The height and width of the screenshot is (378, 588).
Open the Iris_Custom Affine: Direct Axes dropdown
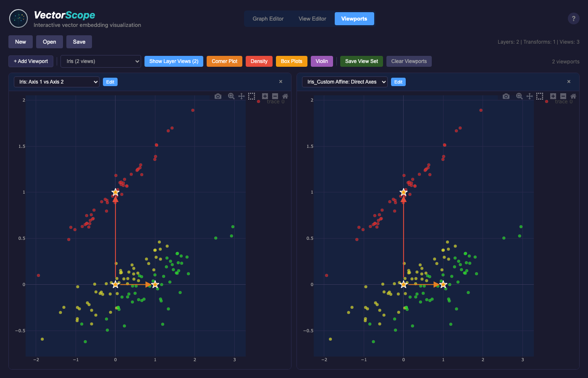344,82
